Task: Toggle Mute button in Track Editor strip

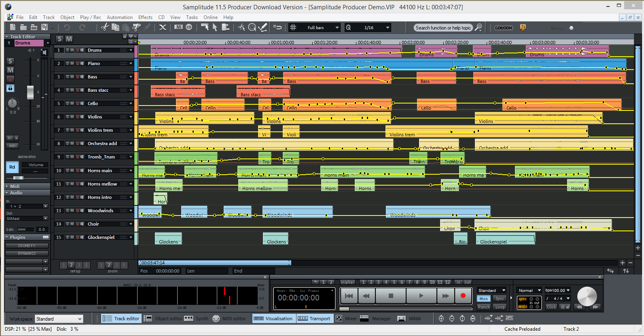Action: (11, 70)
